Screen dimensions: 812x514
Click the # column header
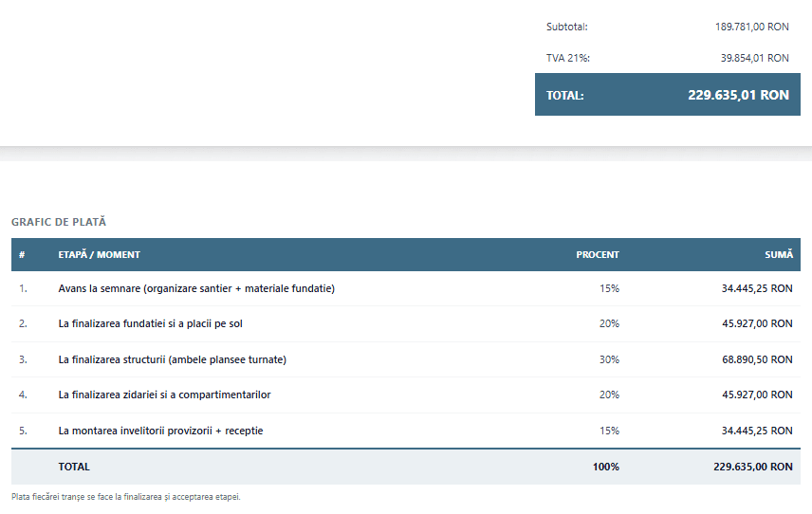pos(22,255)
